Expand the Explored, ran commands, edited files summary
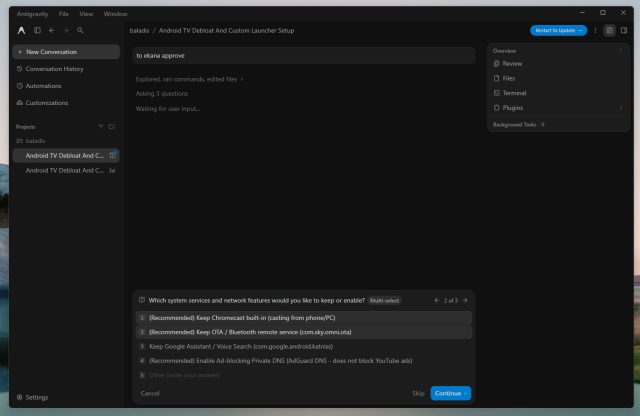This screenshot has width=640, height=416. point(189,79)
